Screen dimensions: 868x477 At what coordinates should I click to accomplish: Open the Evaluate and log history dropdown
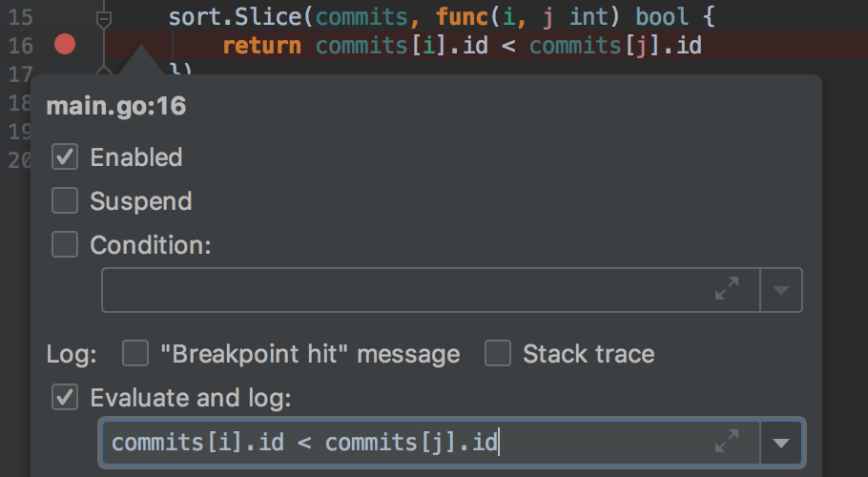781,443
